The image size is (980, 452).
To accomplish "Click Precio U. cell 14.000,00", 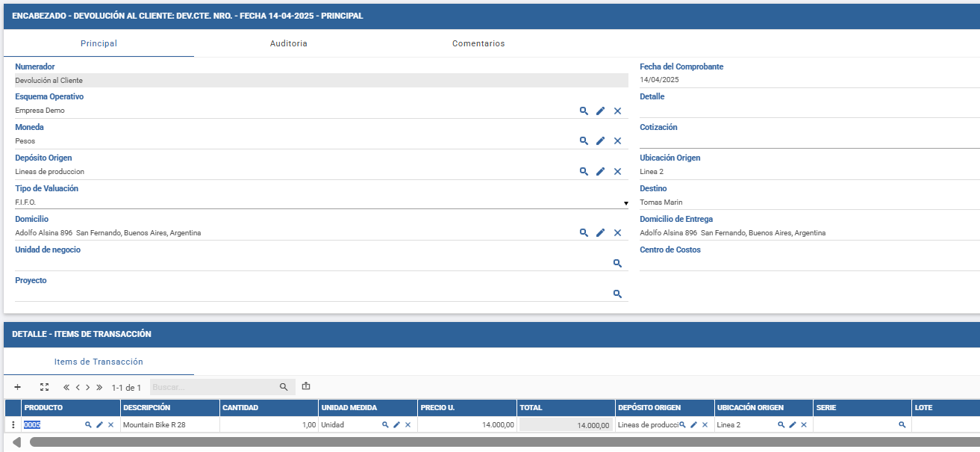I will 467,424.
